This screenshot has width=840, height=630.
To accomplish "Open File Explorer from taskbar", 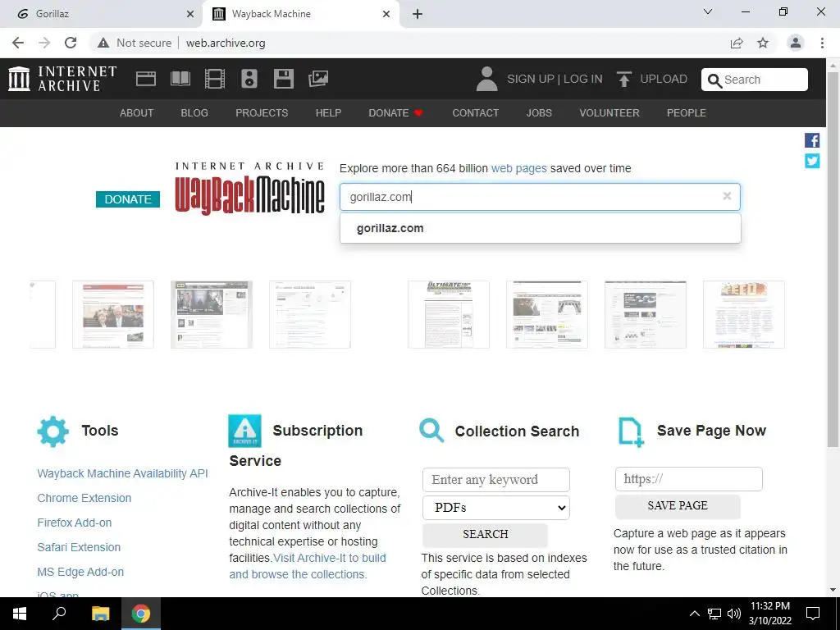I will pos(100,614).
